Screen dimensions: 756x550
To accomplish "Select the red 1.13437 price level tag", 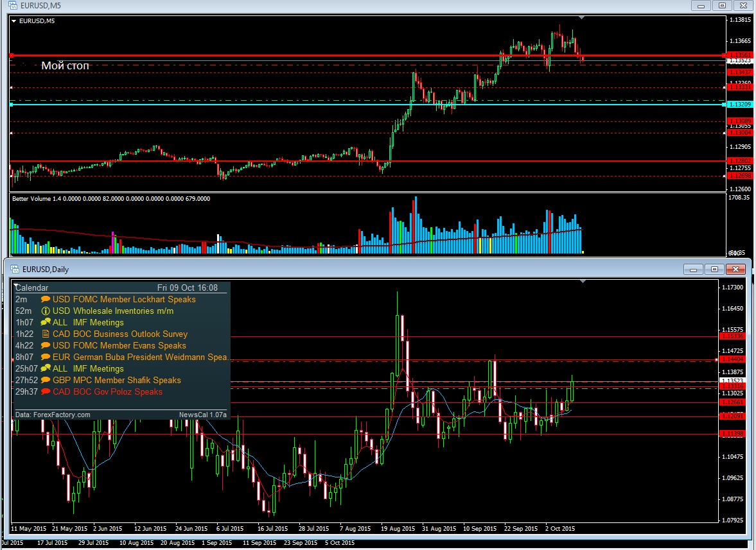I will [x=740, y=73].
